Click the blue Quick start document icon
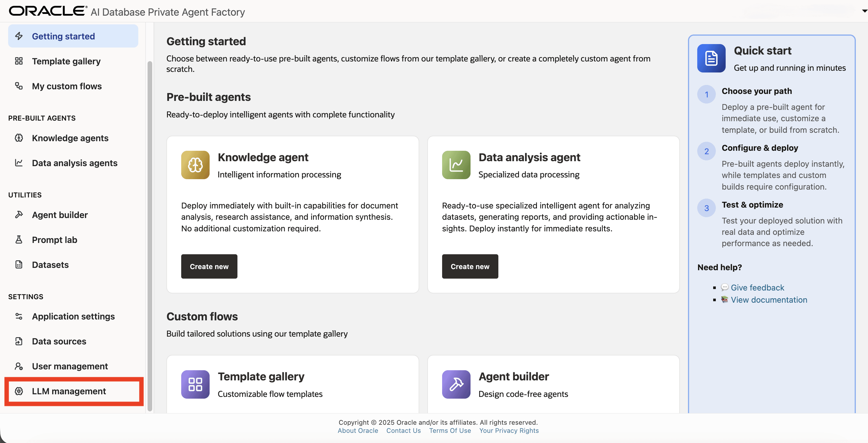The width and height of the screenshot is (868, 443). [711, 58]
